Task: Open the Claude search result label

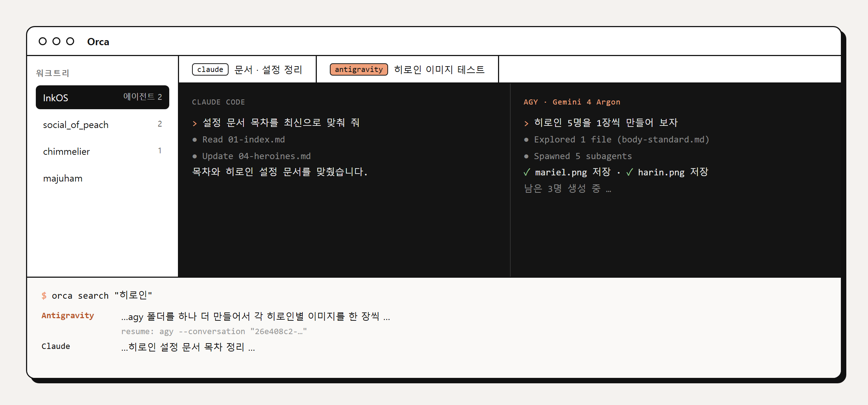Action: pos(56,346)
